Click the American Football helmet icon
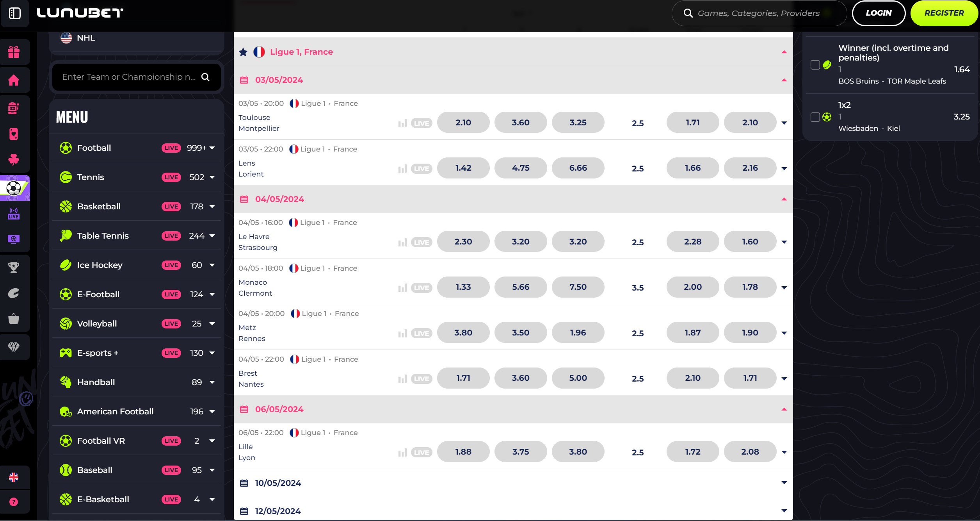Image resolution: width=980 pixels, height=521 pixels. pyautogui.click(x=66, y=412)
